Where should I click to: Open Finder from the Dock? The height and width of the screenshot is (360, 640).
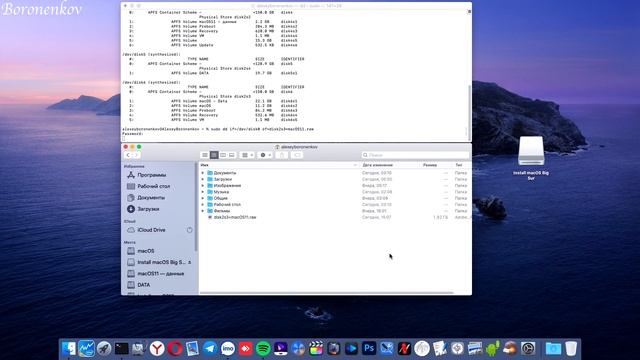[x=69, y=349]
